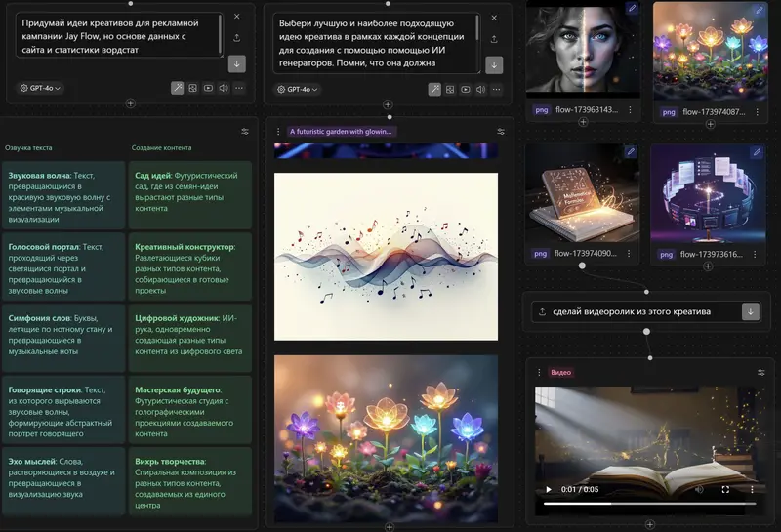This screenshot has height=532, width=781.
Task: Play the book video
Action: (549, 489)
